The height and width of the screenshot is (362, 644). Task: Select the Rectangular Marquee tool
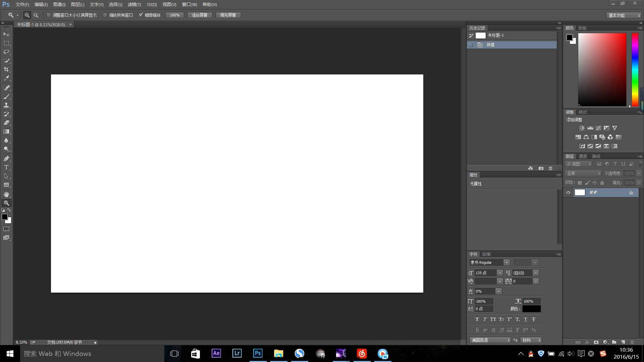pyautogui.click(x=6, y=43)
